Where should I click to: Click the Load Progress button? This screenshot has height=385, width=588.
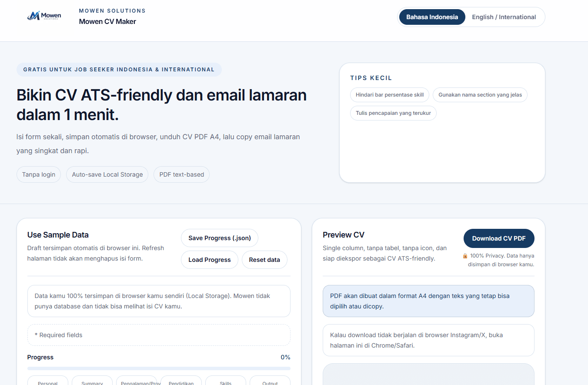[x=210, y=260]
